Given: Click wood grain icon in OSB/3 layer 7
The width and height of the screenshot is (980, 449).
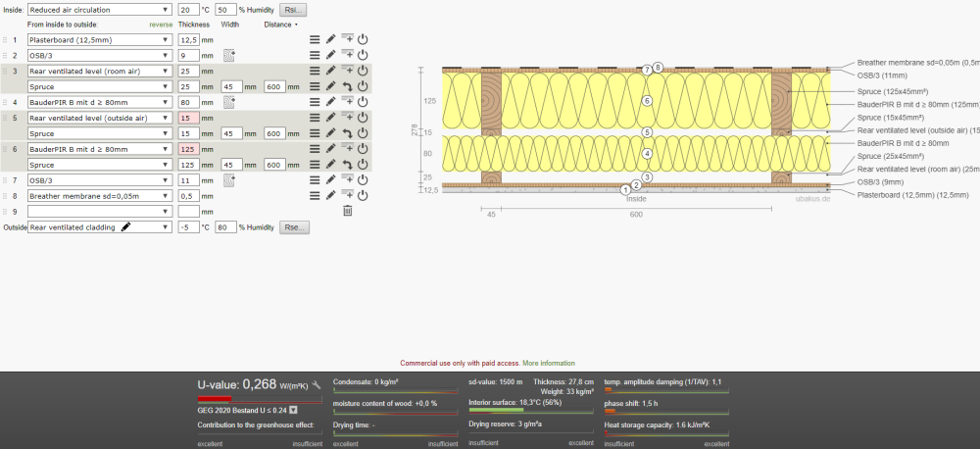Looking at the screenshot, I should pyautogui.click(x=228, y=180).
